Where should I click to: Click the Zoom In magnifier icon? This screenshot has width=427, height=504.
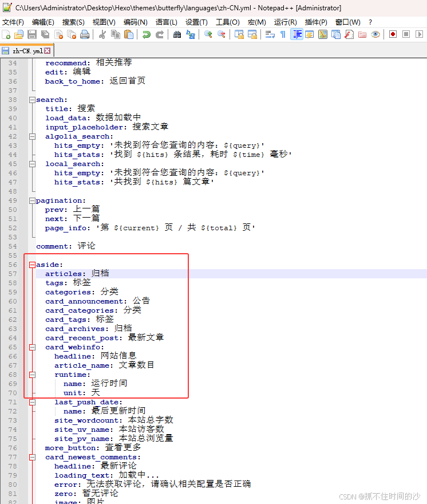tap(208, 34)
